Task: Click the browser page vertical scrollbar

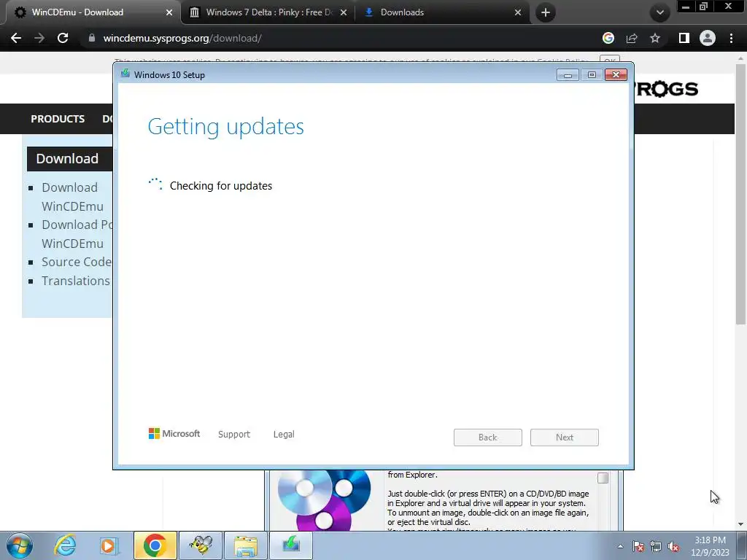Action: click(x=740, y=195)
